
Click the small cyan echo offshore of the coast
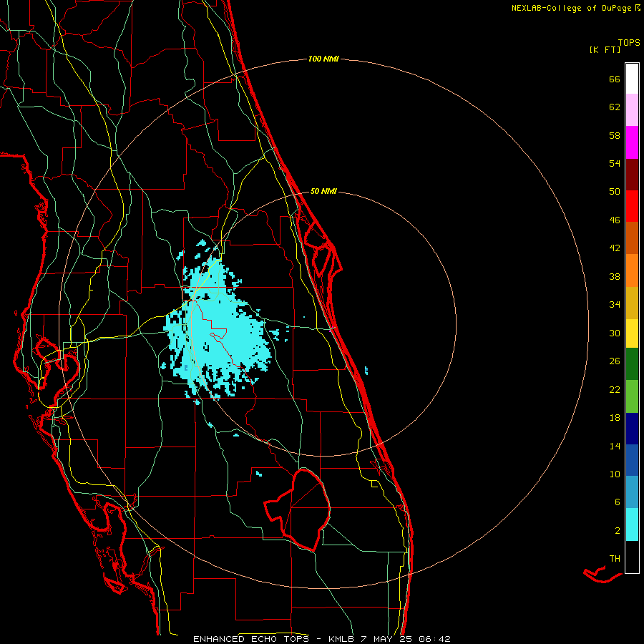[366, 371]
